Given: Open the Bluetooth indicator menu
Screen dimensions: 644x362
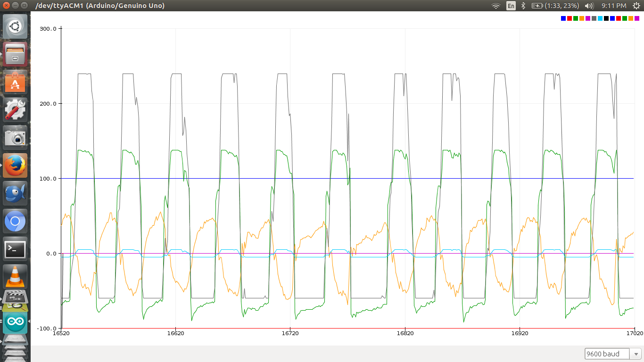Looking at the screenshot, I should (523, 6).
